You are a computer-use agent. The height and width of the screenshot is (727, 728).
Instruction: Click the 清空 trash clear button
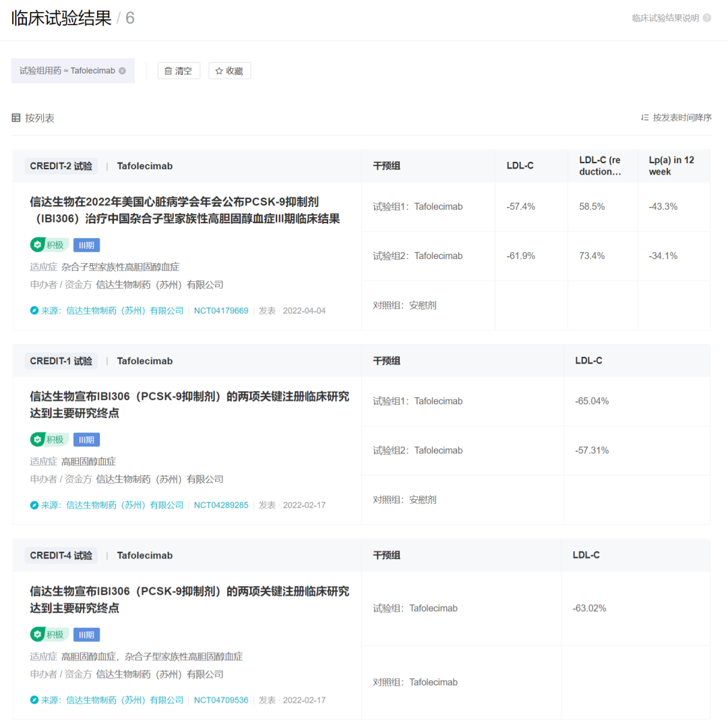click(179, 71)
